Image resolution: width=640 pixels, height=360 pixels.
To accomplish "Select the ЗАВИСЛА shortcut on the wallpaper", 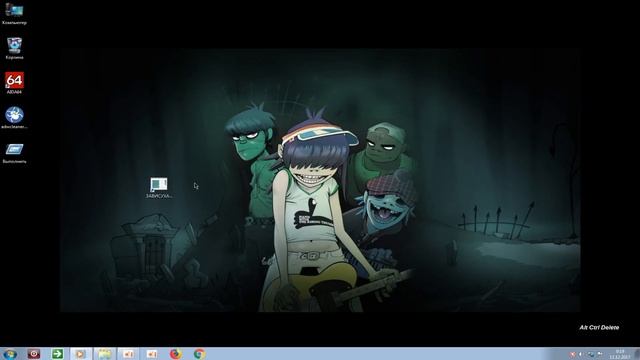I will (159, 188).
